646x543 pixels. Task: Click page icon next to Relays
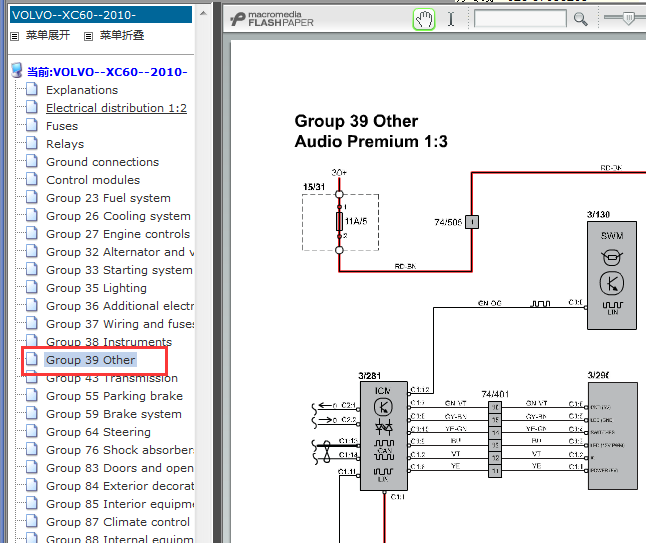32,143
